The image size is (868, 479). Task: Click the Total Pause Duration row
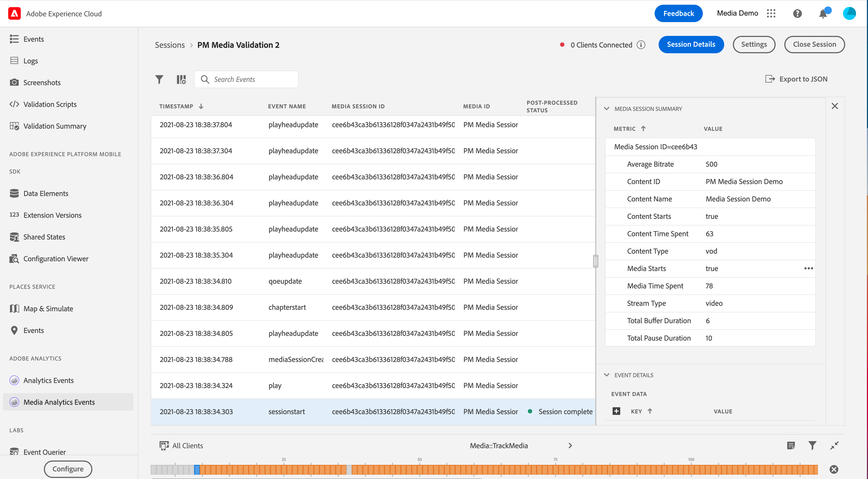pyautogui.click(x=710, y=338)
